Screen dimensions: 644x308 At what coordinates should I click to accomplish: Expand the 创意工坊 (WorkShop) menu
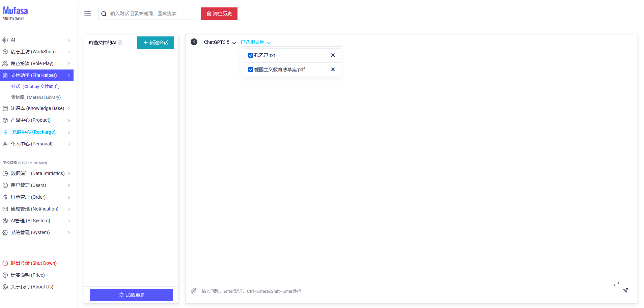(37, 52)
